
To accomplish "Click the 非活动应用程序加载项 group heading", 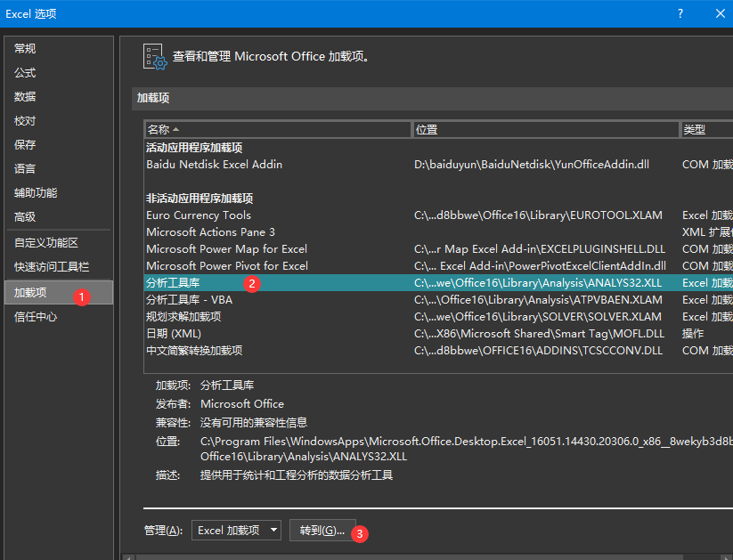I will pos(200,199).
